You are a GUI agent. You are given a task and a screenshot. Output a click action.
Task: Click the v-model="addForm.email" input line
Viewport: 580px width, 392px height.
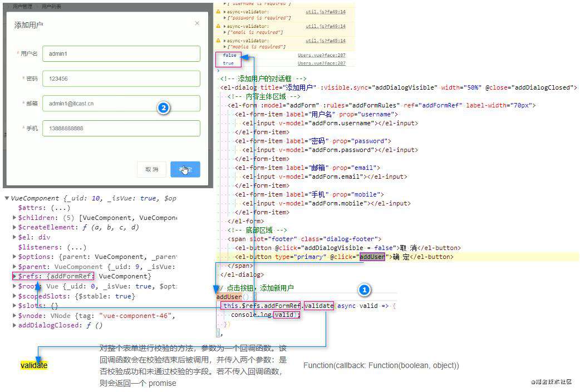coord(325,177)
